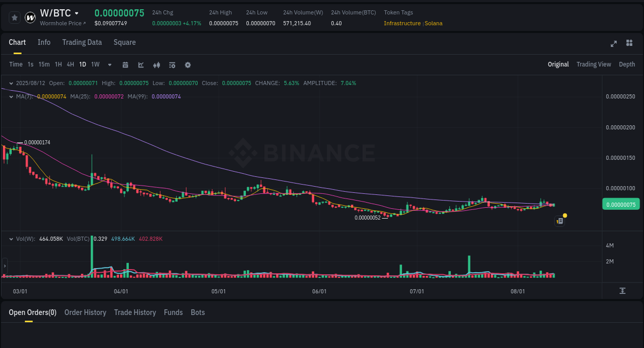
Task: Click the 07/01 date on time axis
Action: tap(417, 291)
